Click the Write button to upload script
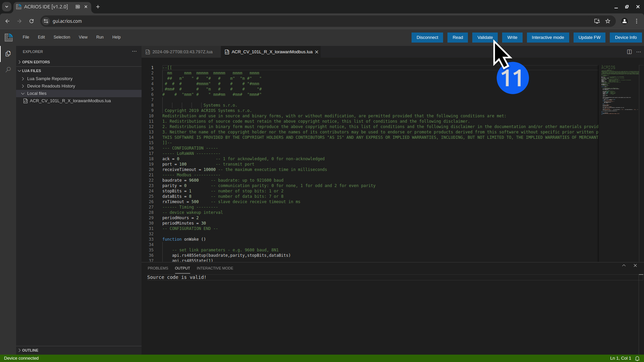Viewport: 644px width, 362px height. point(512,37)
